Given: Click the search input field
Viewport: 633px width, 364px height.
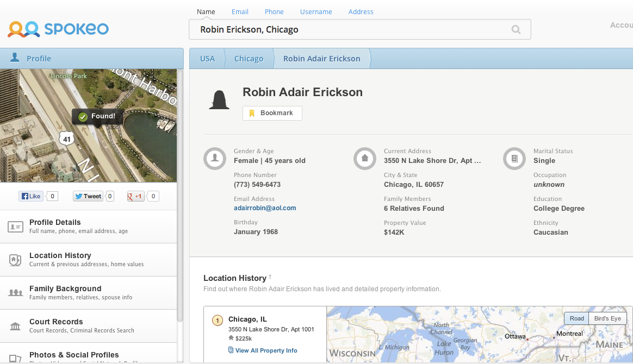Looking at the screenshot, I should [x=348, y=30].
